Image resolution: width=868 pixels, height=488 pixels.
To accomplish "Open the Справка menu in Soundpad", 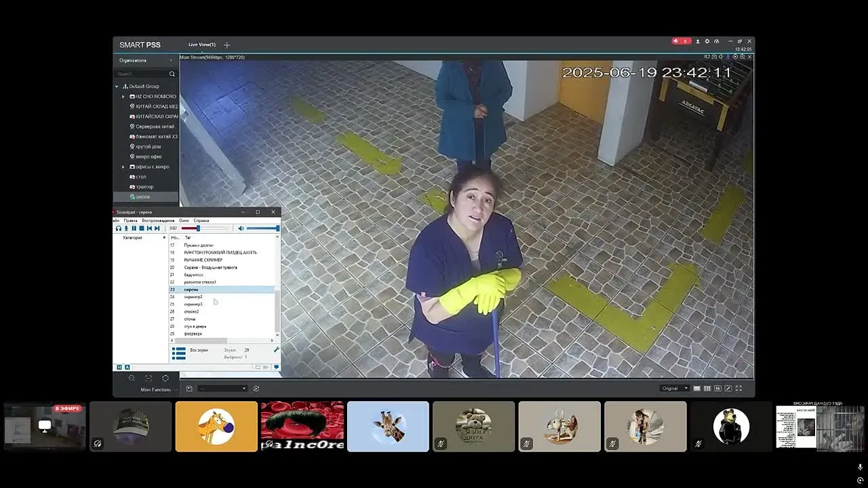I will pyautogui.click(x=201, y=220).
